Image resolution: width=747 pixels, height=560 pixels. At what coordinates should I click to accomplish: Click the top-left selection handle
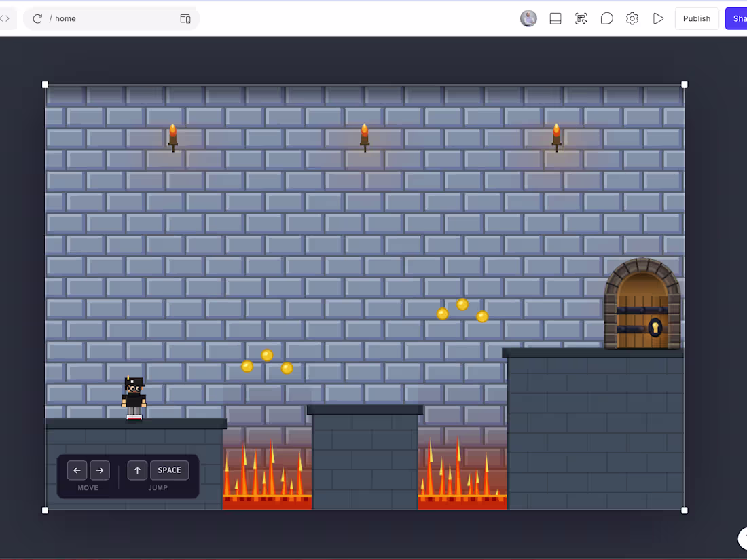45,85
